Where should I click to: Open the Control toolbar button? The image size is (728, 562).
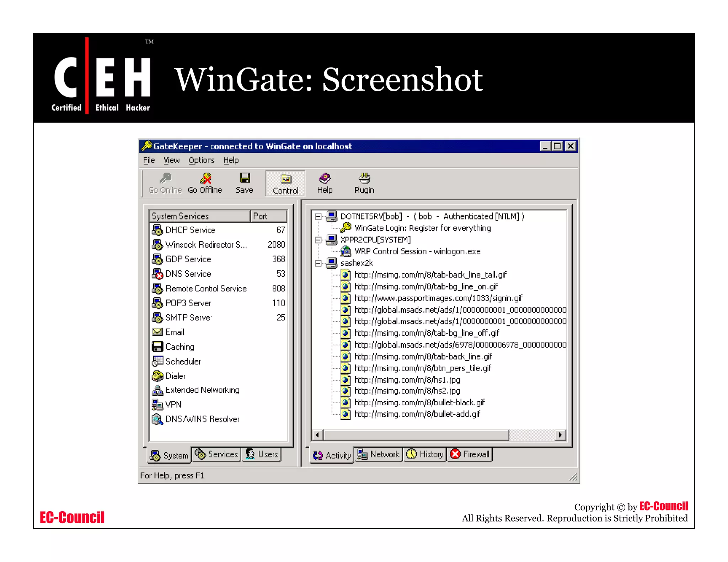(x=285, y=183)
